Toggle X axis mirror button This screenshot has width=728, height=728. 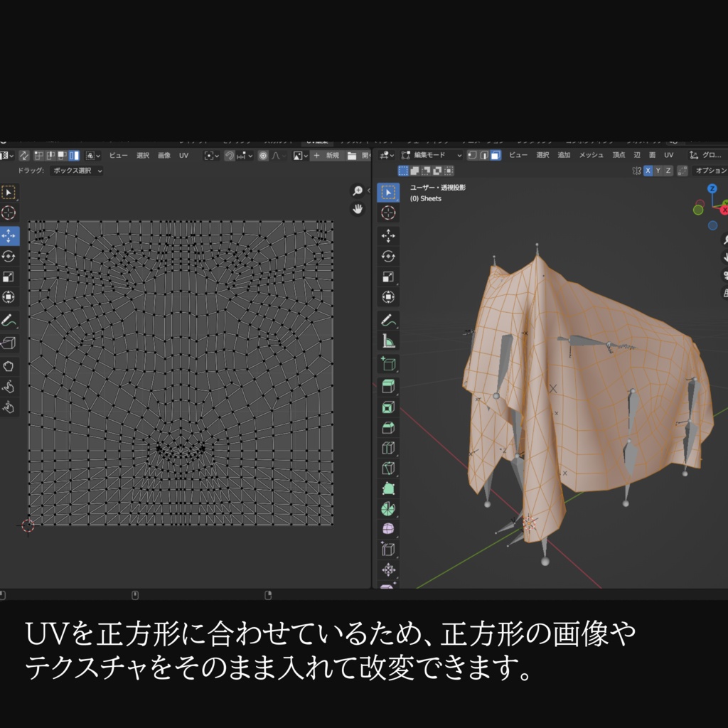click(648, 171)
